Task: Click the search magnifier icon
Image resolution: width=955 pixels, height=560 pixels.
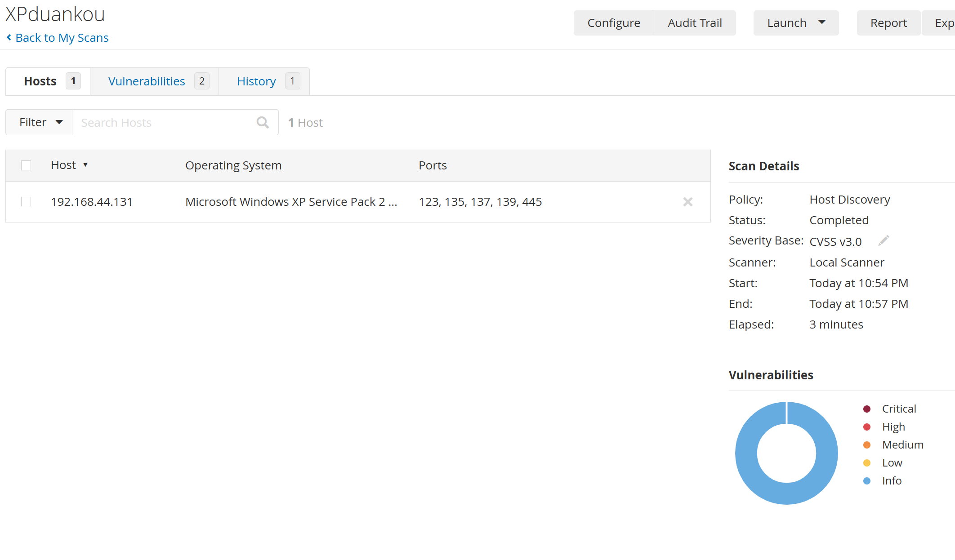Action: 263,122
